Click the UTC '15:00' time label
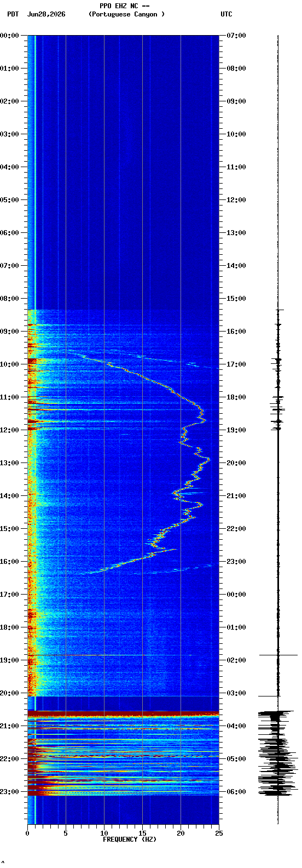 [x=236, y=299]
